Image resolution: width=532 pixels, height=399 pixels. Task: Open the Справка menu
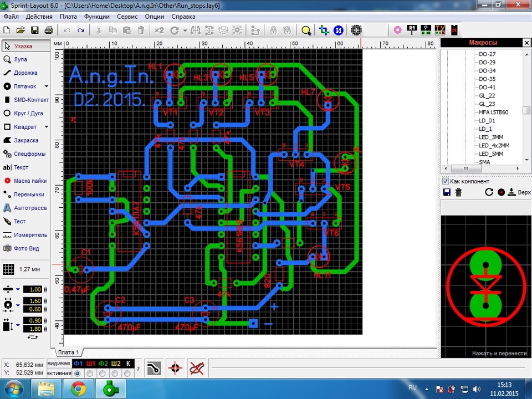tap(183, 17)
